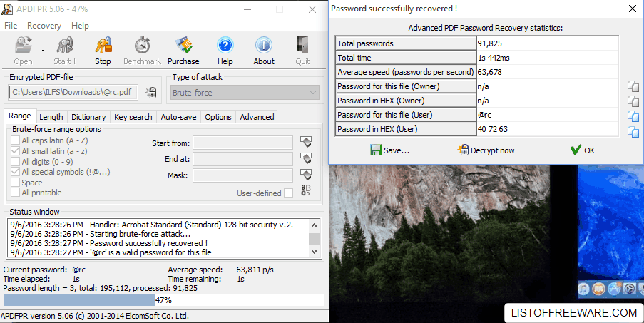Open the dropdown arrow beside Open
644x323 pixels.
[43, 51]
